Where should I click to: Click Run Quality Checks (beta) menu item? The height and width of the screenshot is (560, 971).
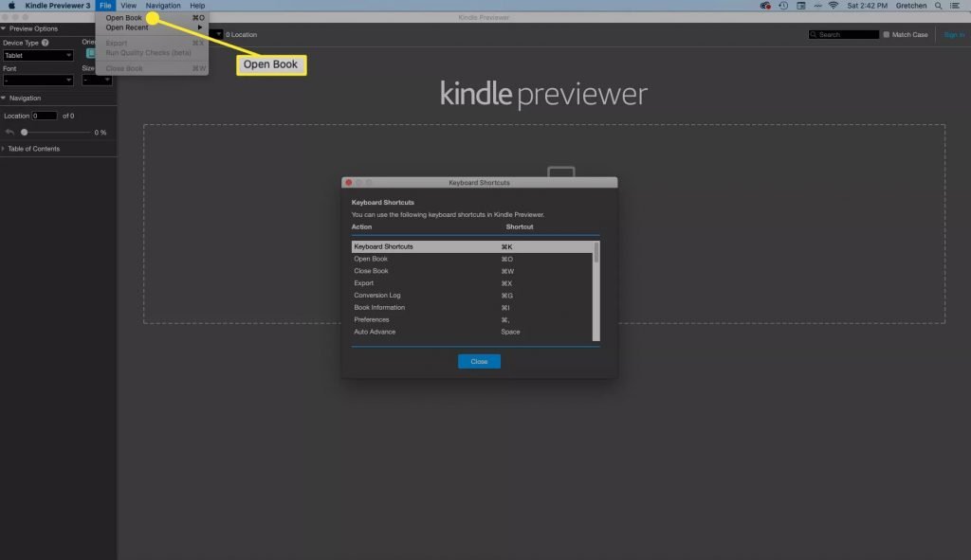tap(154, 53)
